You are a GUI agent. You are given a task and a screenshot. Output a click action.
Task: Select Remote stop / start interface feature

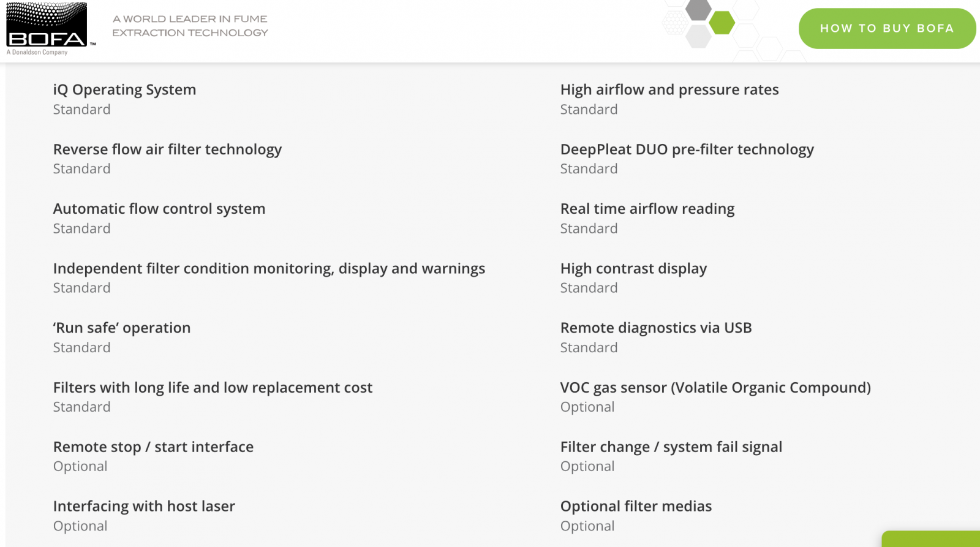tap(153, 447)
